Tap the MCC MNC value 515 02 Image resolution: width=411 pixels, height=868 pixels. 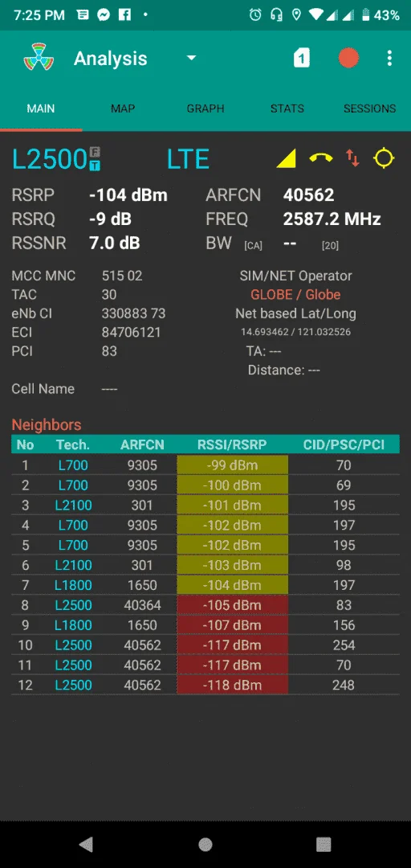pos(122,276)
